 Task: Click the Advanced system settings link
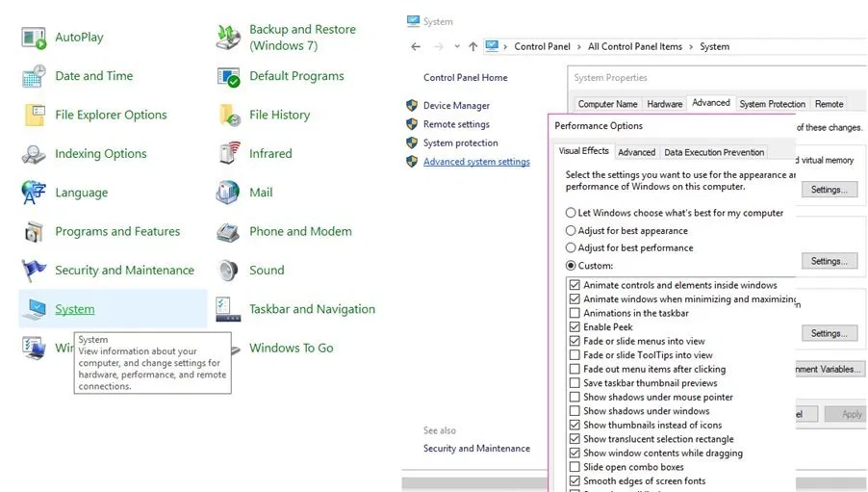click(476, 162)
